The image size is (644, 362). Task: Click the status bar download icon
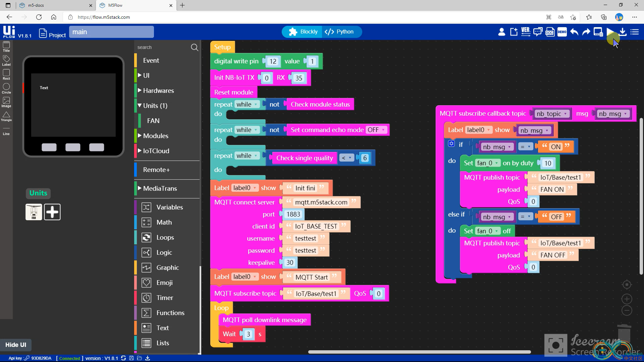point(148,358)
